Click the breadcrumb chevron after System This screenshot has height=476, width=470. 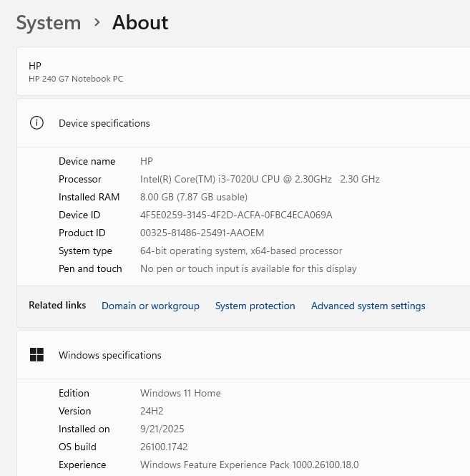tap(97, 22)
